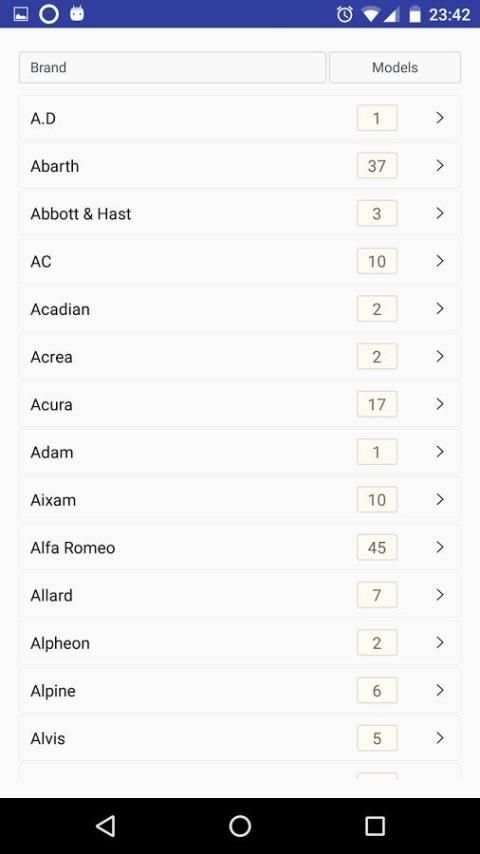Tap the 37 models badge for Abarth

(x=377, y=166)
